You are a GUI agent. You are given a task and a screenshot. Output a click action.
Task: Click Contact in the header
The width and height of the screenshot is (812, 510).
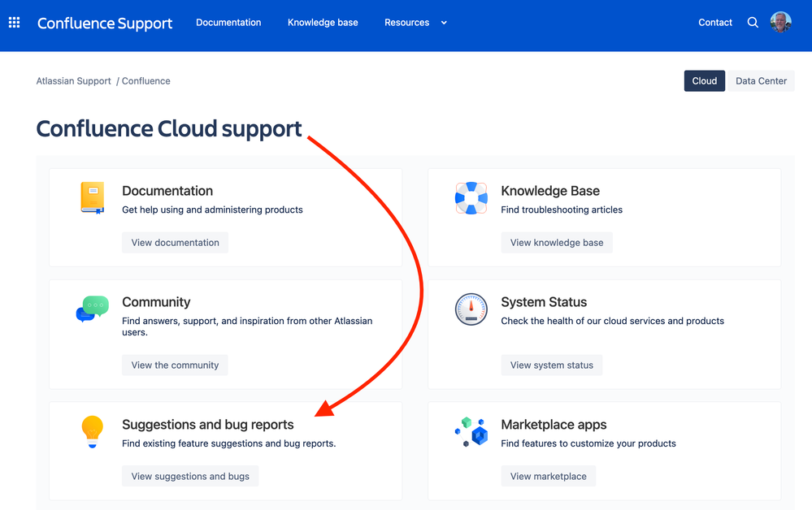click(715, 23)
